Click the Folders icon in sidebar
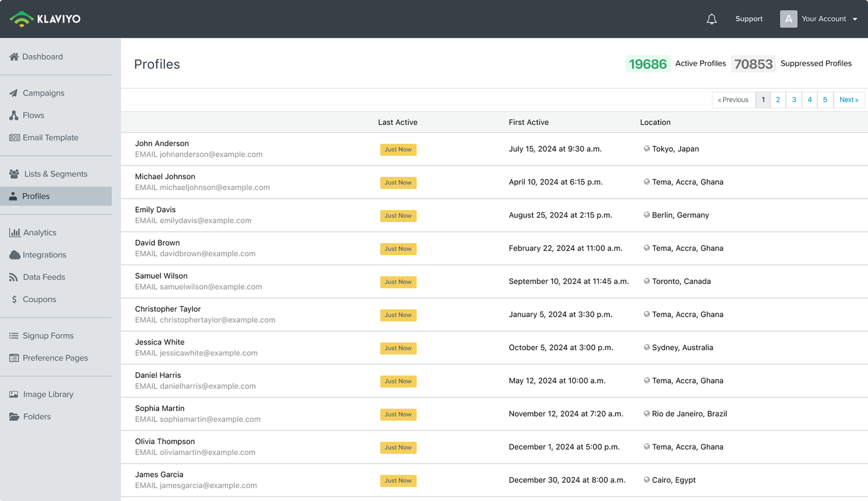 tap(14, 417)
